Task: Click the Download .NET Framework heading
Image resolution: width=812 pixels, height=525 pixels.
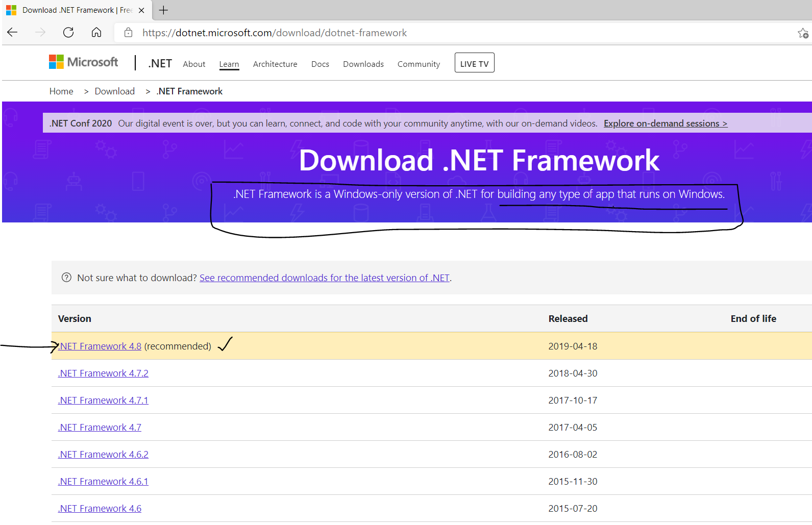Action: pyautogui.click(x=479, y=160)
